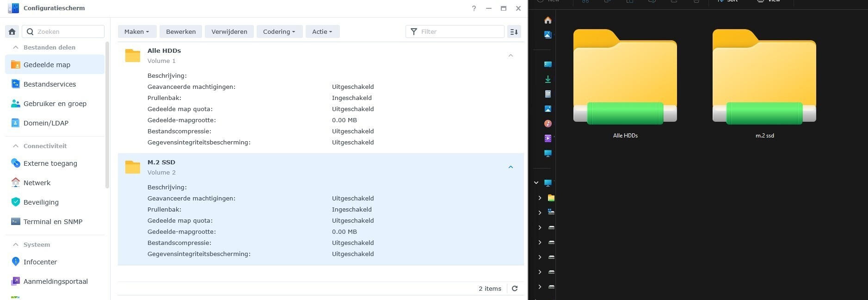Click Ingeschakeld beside Prullenbak under M.2 SSD
868x300 pixels.
[352, 210]
